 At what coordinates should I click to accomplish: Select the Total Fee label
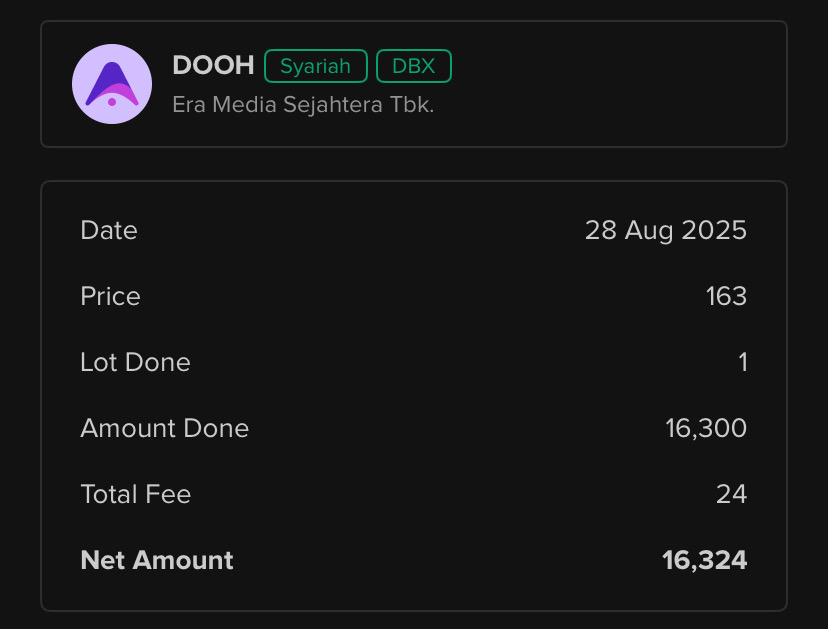click(x=136, y=494)
